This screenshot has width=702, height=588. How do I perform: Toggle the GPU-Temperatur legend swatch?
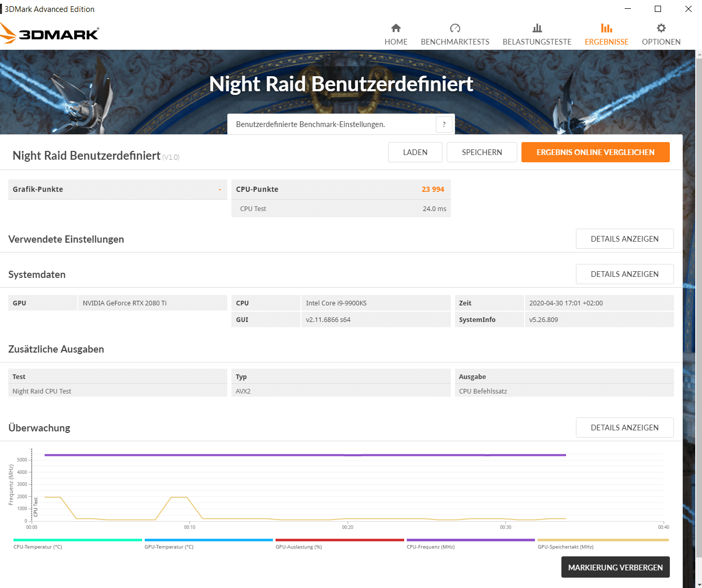[x=209, y=540]
